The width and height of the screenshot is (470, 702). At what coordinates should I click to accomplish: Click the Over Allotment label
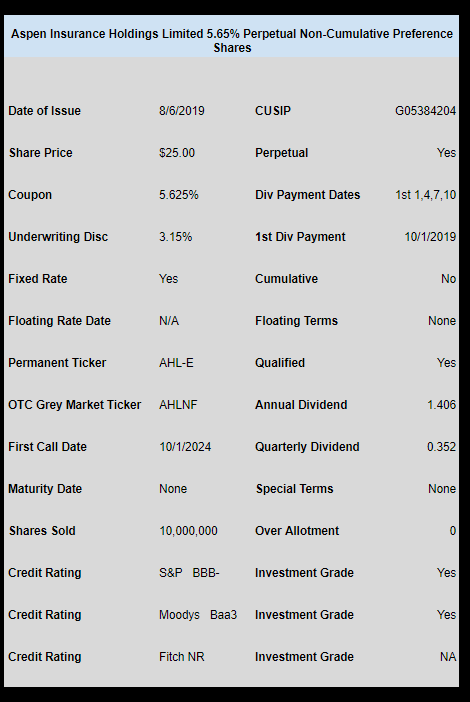[297, 531]
